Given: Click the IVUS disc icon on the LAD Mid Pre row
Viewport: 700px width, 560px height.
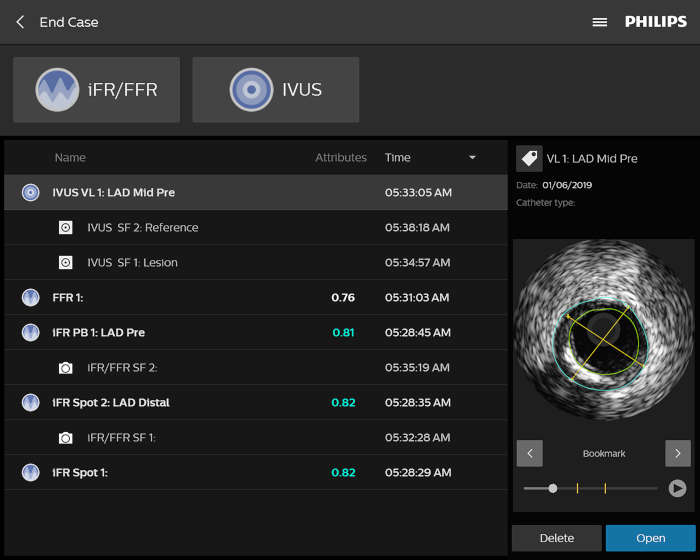Looking at the screenshot, I should [31, 192].
